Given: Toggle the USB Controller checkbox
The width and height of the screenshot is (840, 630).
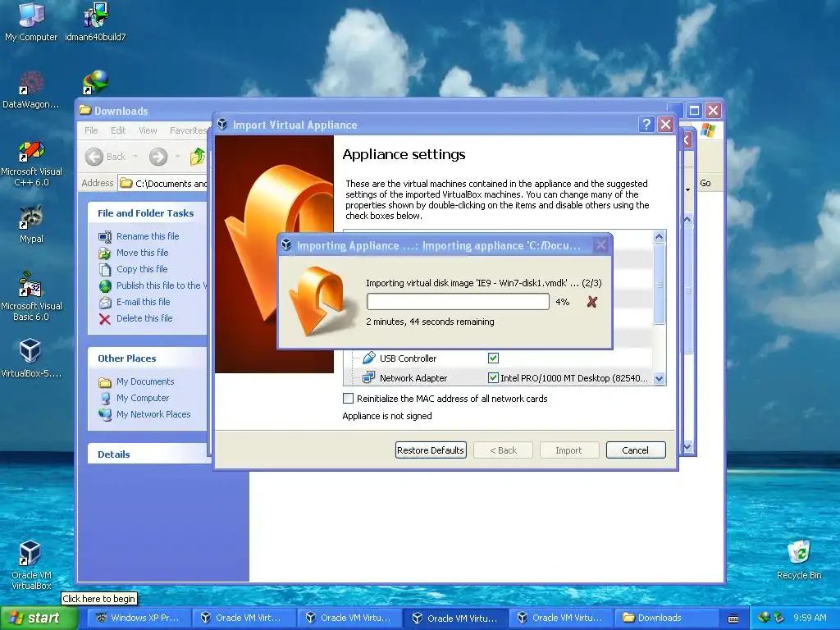Looking at the screenshot, I should tap(493, 358).
